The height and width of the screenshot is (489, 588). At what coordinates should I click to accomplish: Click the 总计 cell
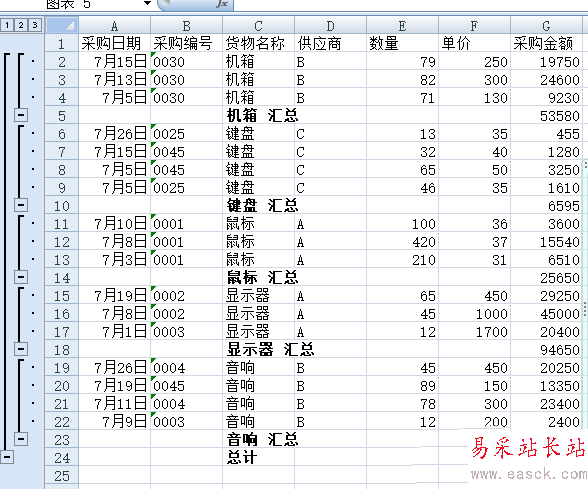258,458
